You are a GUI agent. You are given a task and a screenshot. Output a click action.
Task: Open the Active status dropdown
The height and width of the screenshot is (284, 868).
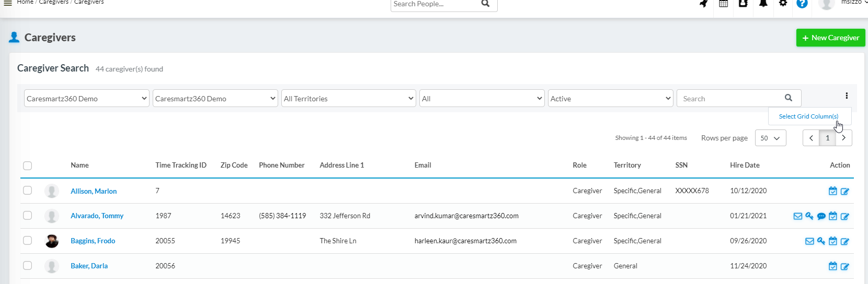pyautogui.click(x=610, y=99)
